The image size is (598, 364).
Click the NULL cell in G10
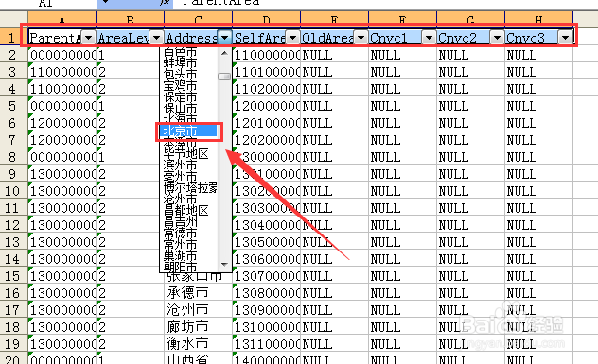point(470,191)
